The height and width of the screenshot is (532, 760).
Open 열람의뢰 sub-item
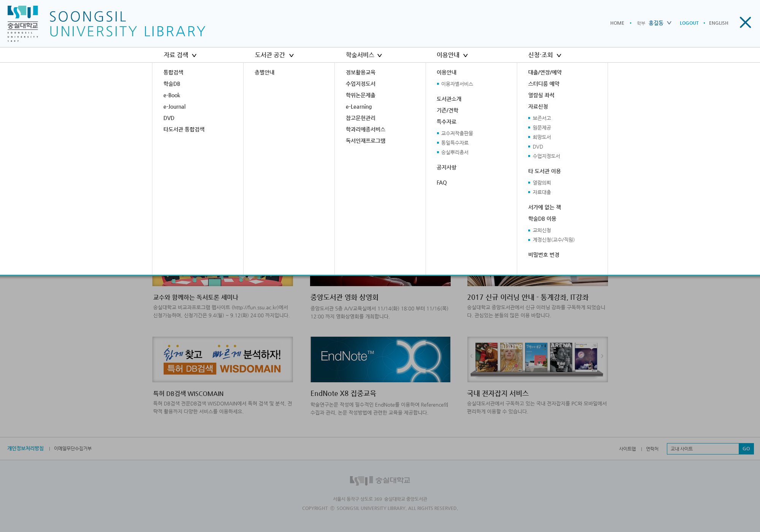click(541, 183)
